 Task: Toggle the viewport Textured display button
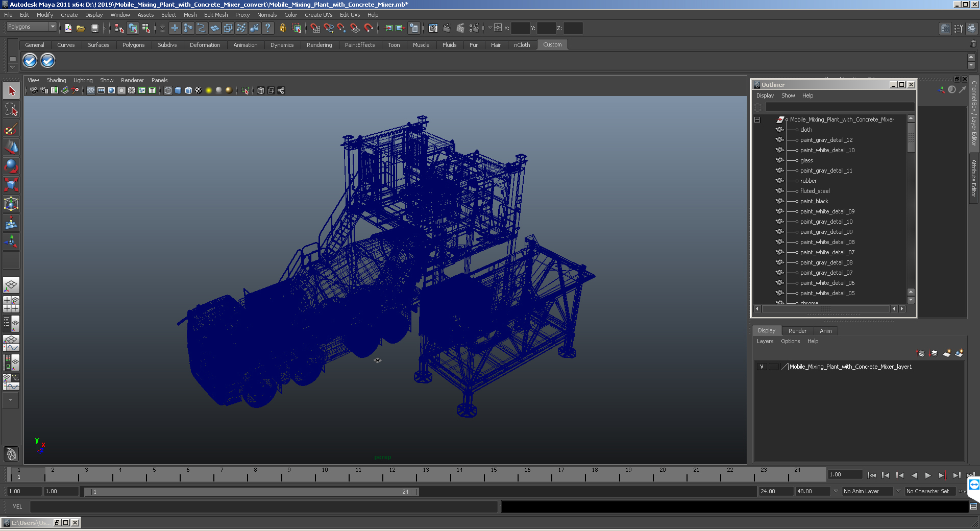[198, 90]
